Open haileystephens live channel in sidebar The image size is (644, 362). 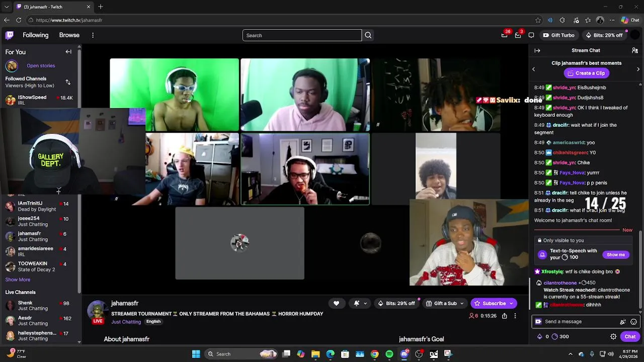tap(39, 335)
